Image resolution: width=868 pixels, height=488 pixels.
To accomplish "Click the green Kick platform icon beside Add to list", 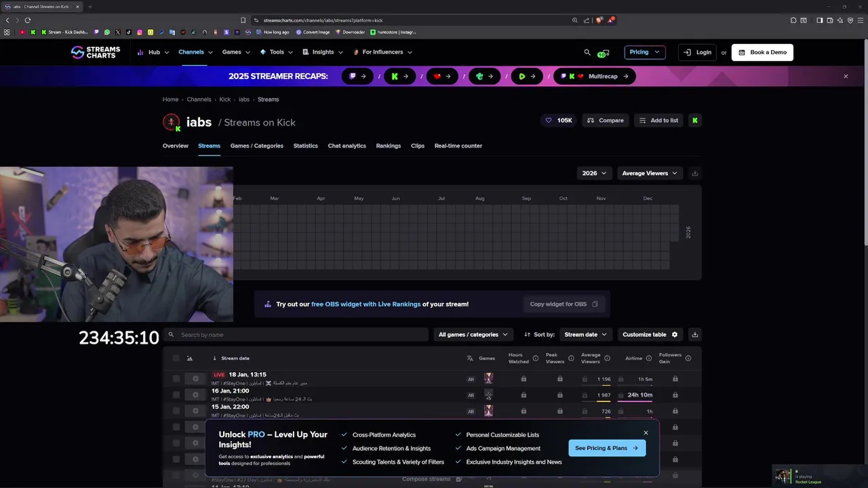I will (x=695, y=121).
